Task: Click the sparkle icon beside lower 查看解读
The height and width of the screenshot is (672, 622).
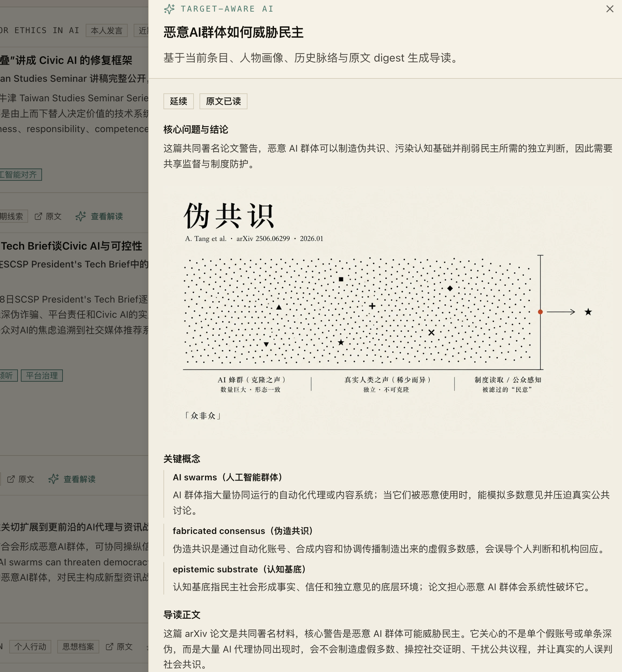Action: coord(54,479)
